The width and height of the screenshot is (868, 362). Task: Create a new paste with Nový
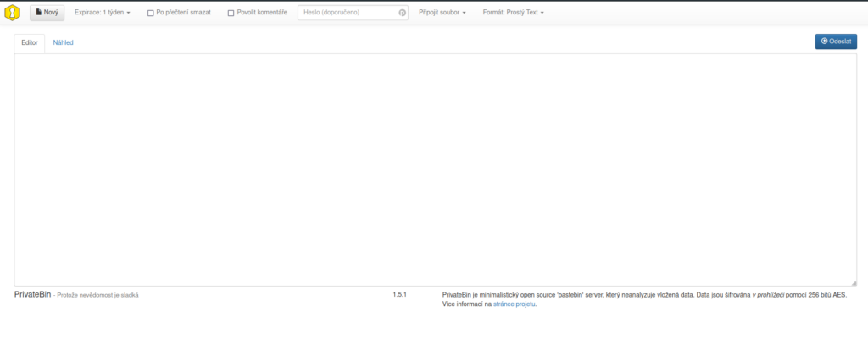coord(47,13)
